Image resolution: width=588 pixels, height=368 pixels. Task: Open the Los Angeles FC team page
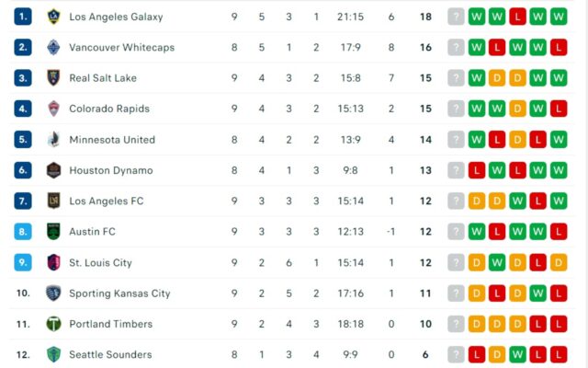107,201
